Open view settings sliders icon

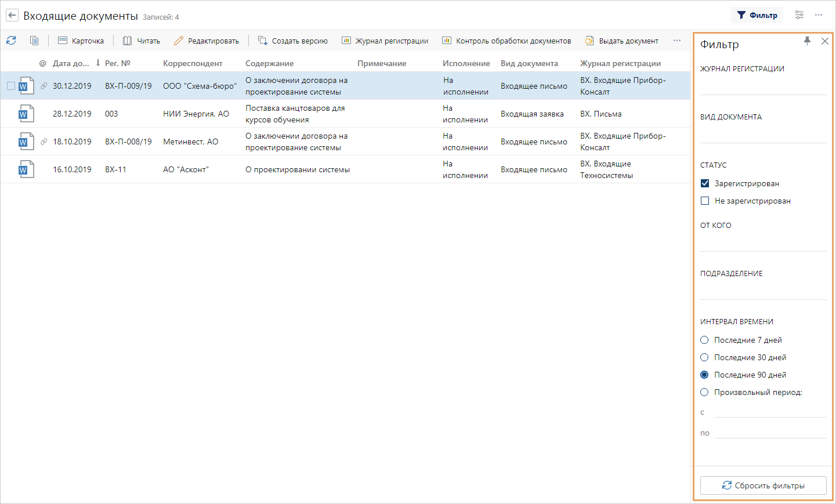[799, 15]
